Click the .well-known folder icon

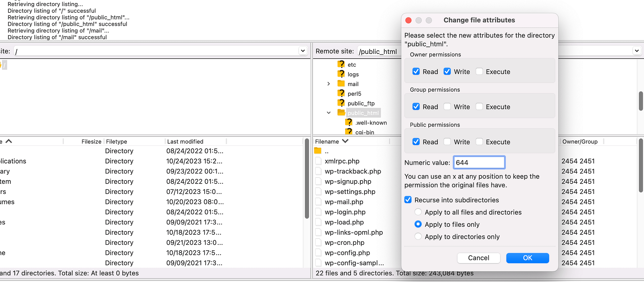349,123
